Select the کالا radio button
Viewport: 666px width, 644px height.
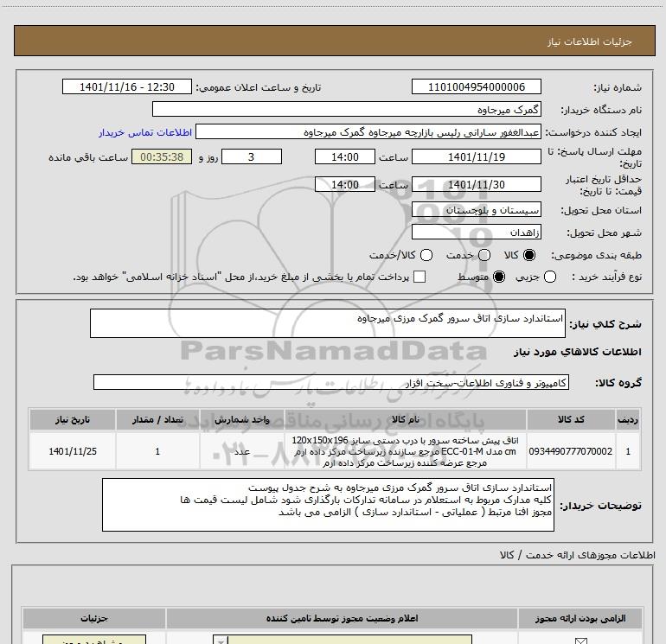[529, 255]
